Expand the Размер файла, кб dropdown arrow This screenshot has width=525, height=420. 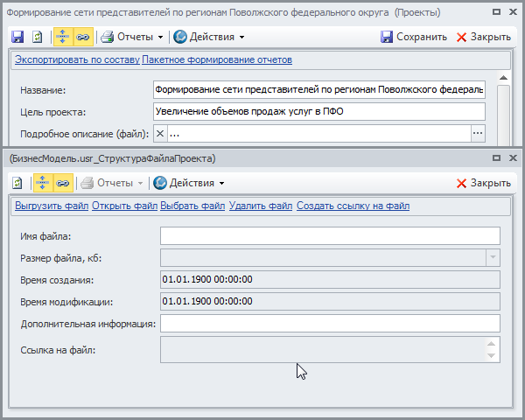pyautogui.click(x=493, y=257)
